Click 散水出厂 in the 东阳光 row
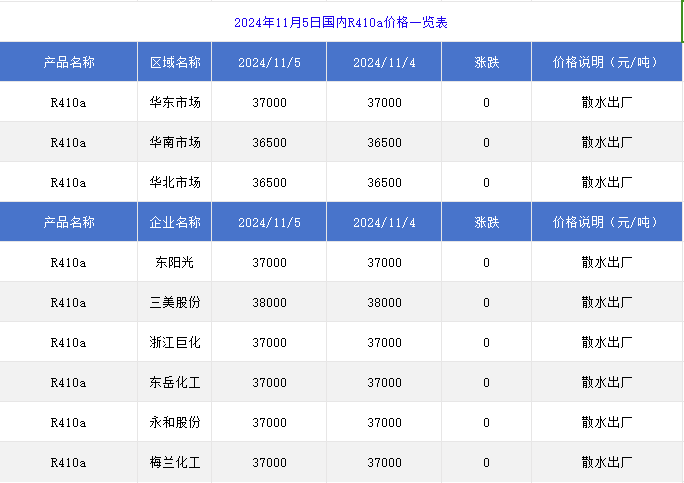This screenshot has width=684, height=483. coord(606,263)
